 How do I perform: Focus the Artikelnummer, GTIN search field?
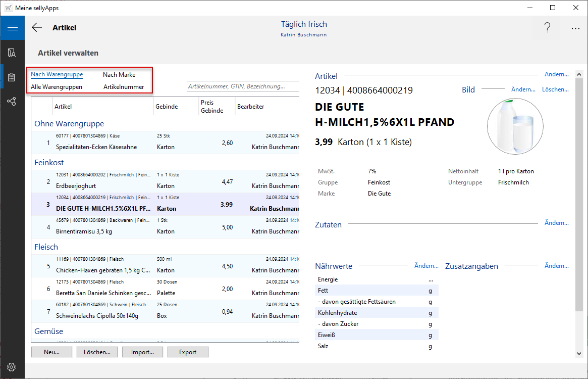[x=242, y=86]
